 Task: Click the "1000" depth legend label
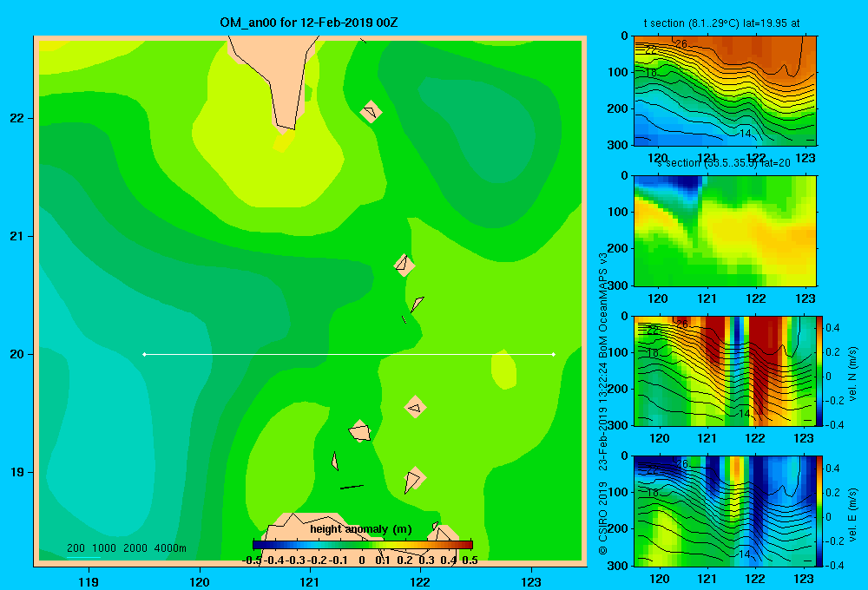tap(104, 548)
